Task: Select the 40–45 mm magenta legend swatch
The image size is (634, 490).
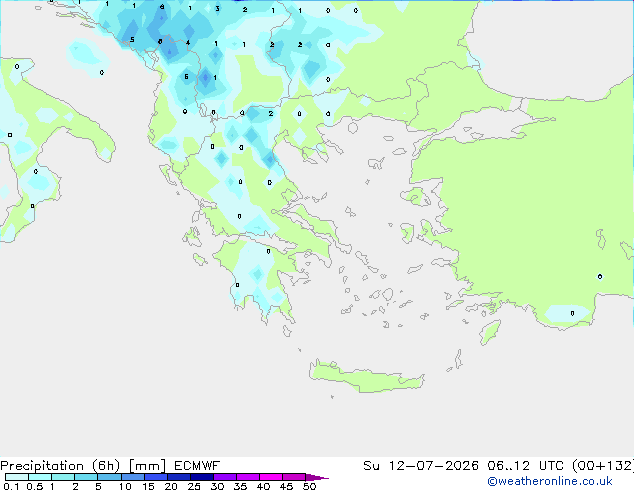Action: [271, 477]
